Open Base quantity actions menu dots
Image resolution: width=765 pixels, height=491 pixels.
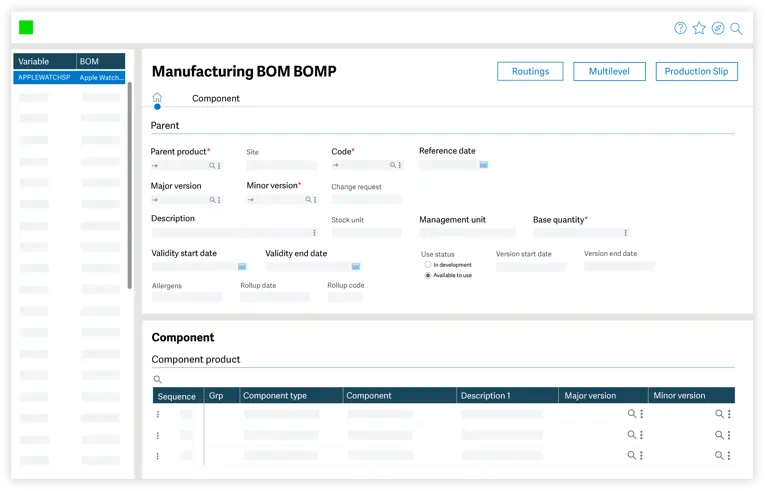pyautogui.click(x=626, y=233)
